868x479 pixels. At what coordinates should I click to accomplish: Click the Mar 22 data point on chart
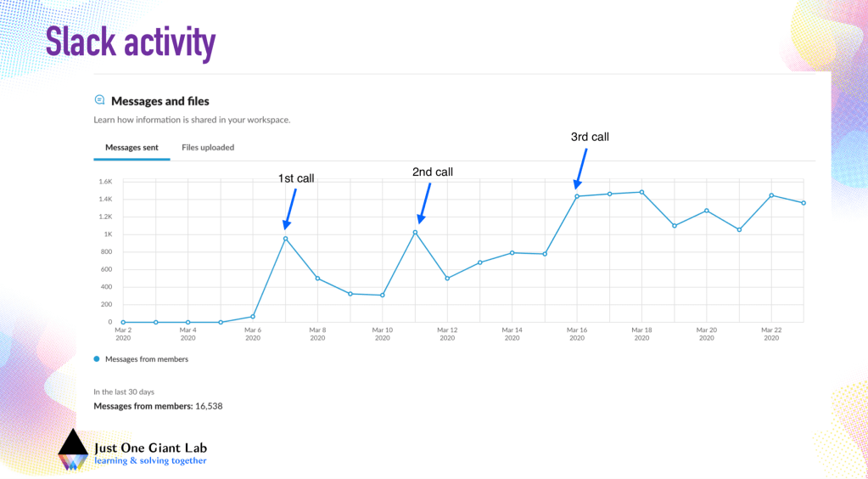[x=771, y=195]
